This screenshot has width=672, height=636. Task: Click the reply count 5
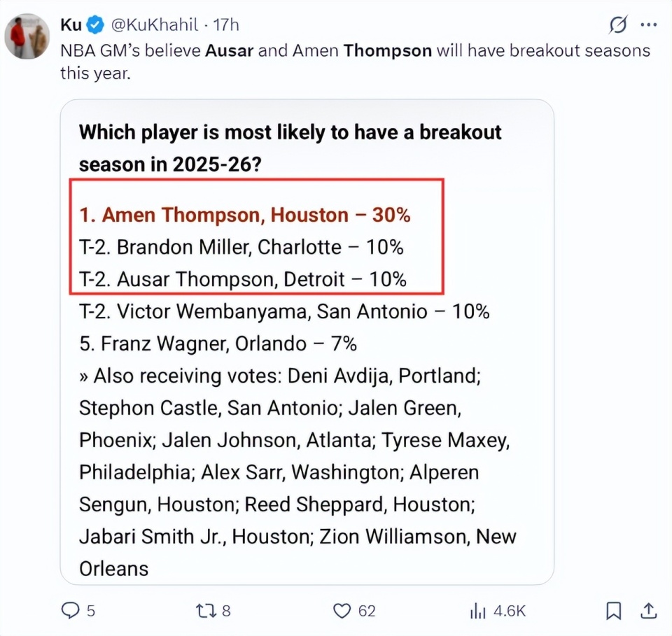[x=90, y=611]
